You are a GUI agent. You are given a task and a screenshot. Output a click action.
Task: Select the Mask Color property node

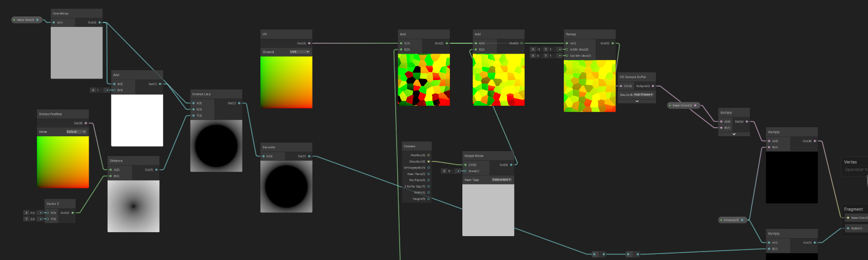tap(684, 105)
